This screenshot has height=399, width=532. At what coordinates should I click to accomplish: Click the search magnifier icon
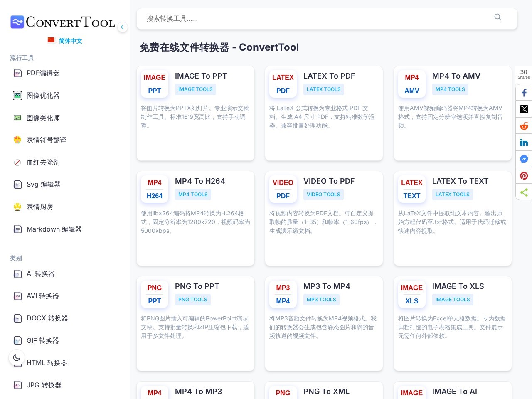[x=498, y=17]
